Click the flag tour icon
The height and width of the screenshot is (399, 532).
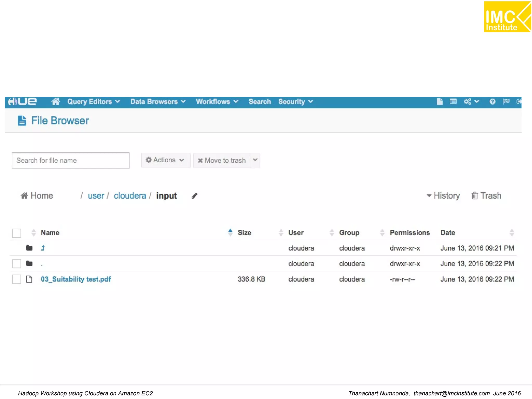(x=506, y=101)
